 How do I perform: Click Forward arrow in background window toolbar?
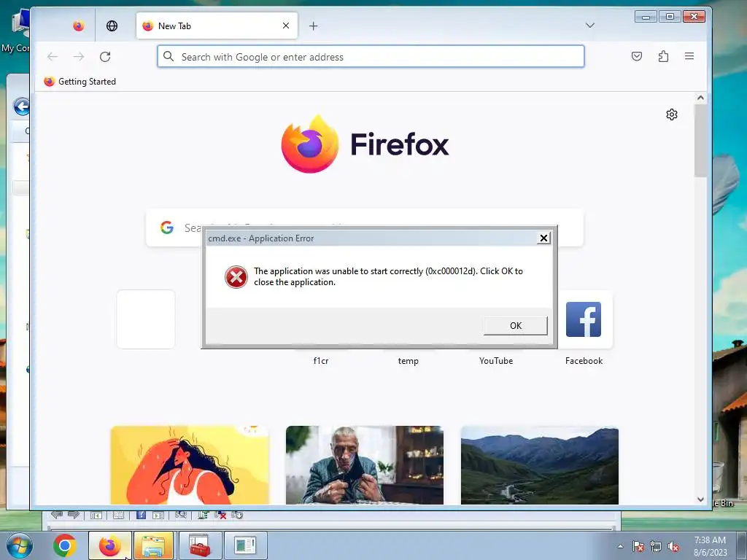tap(74, 515)
